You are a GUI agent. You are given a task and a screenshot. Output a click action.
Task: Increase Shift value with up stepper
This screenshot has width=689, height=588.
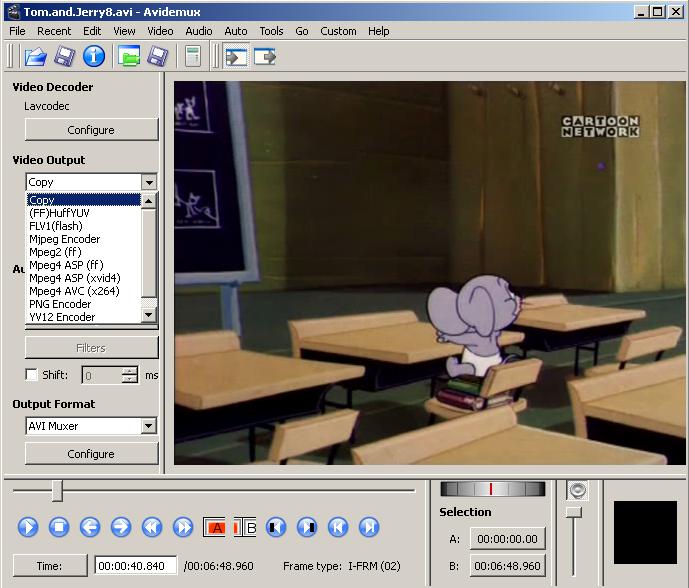pos(129,370)
